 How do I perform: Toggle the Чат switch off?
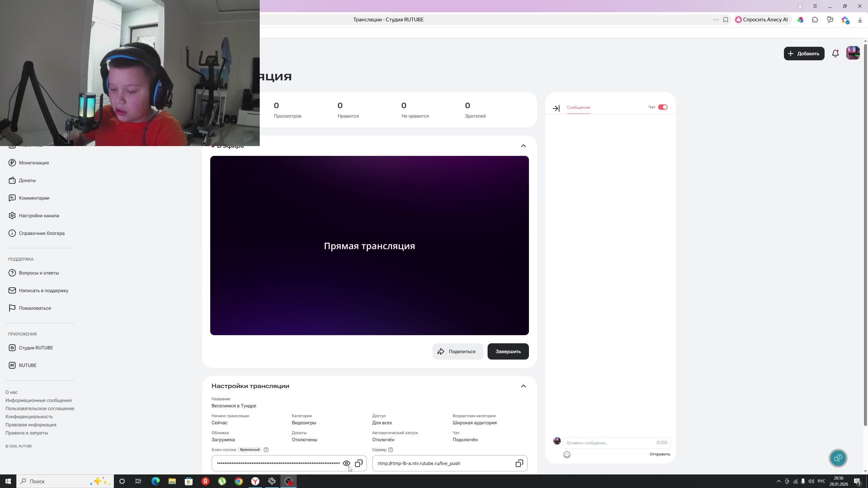[x=663, y=107]
